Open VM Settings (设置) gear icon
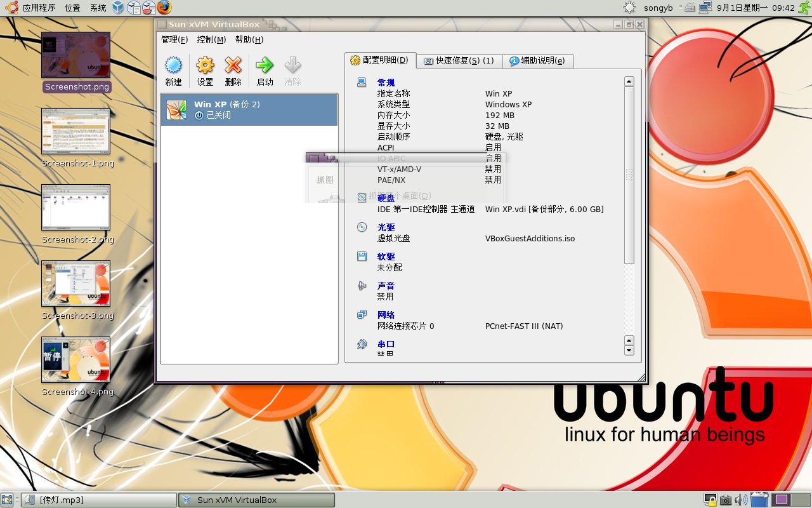812x508 pixels. coord(205,65)
